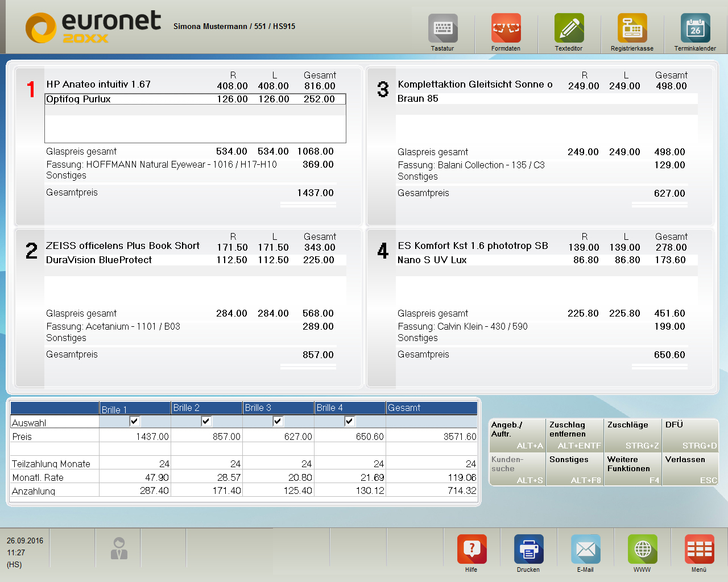Click Gesamtpreis value 650.60 in offer 4
The width and height of the screenshot is (728, 582).
(x=669, y=355)
